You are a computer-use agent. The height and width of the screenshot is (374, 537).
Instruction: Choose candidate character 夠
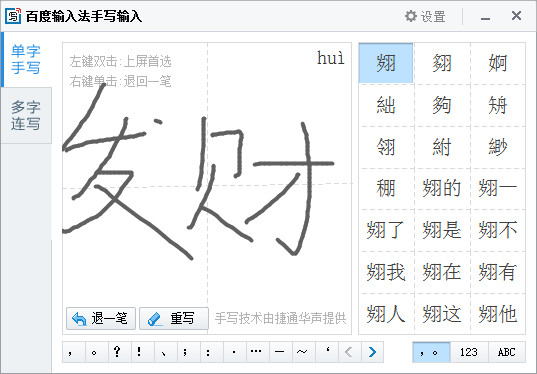442,105
